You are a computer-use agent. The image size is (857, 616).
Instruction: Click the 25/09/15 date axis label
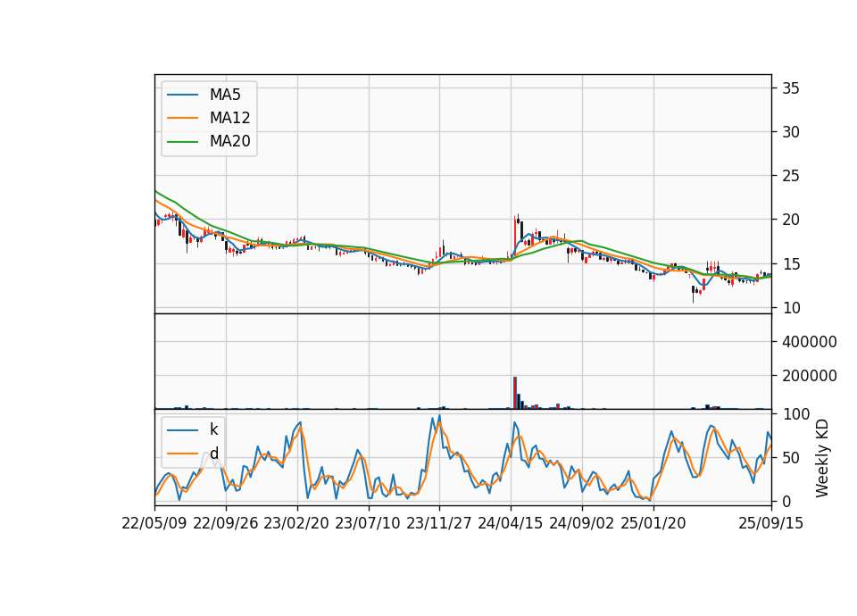[771, 523]
